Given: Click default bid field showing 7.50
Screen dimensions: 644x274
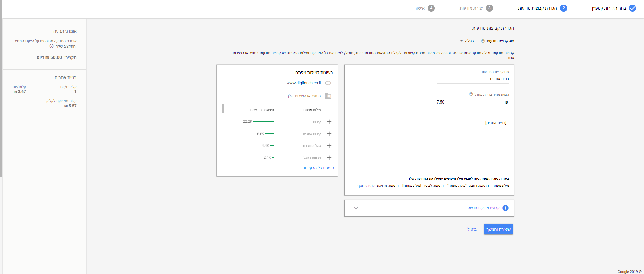Looking at the screenshot, I should [473, 102].
